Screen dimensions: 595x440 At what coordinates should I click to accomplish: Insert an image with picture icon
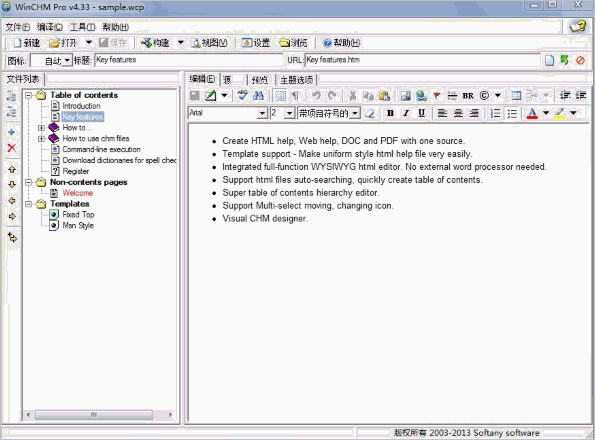(406, 96)
